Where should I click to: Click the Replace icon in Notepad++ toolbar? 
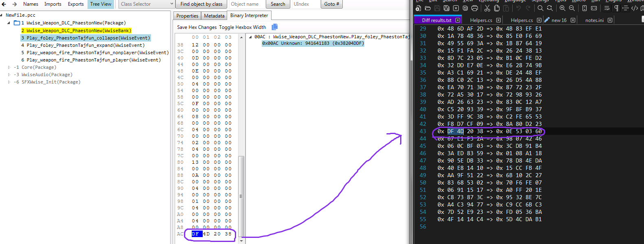click(x=550, y=8)
